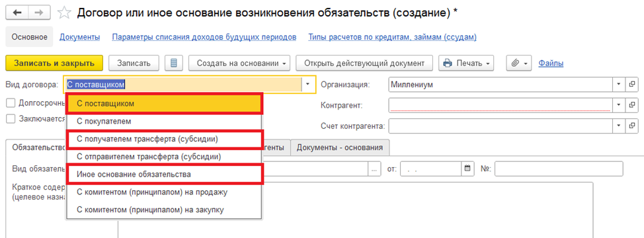
Task: Open the calendar picker for date field
Action: (467, 169)
